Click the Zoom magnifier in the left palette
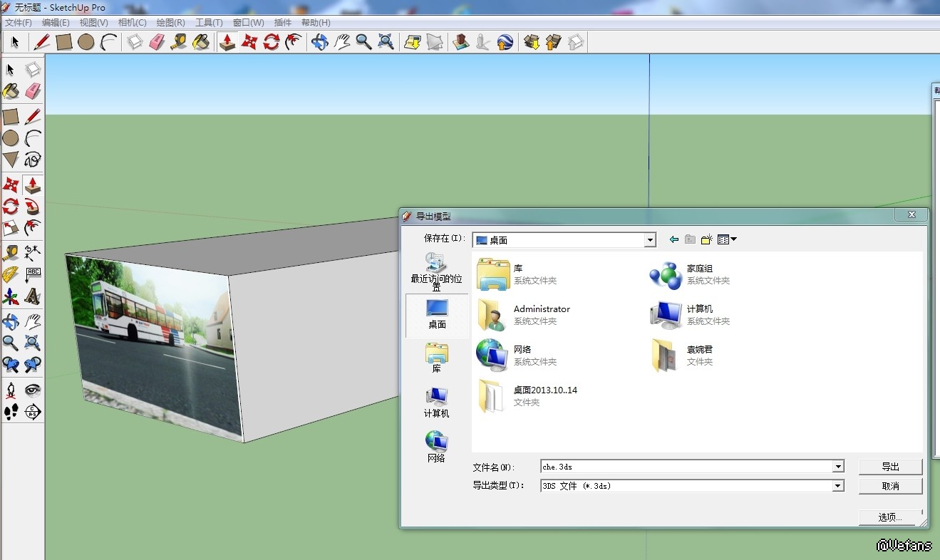Image resolution: width=940 pixels, height=560 pixels. pyautogui.click(x=11, y=343)
